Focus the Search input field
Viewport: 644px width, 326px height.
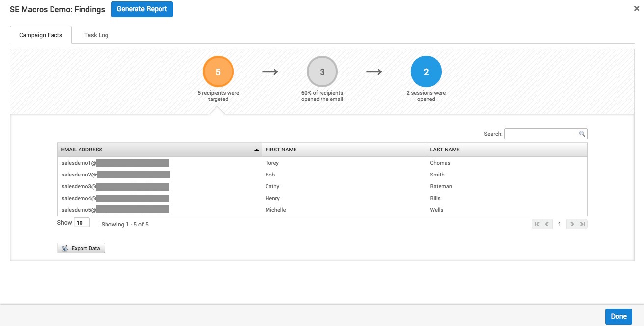[541, 134]
